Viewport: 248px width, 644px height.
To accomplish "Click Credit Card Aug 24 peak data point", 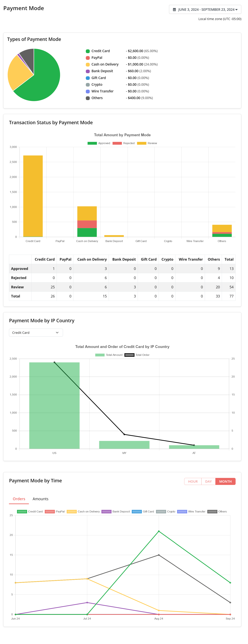I will pos(159,531).
